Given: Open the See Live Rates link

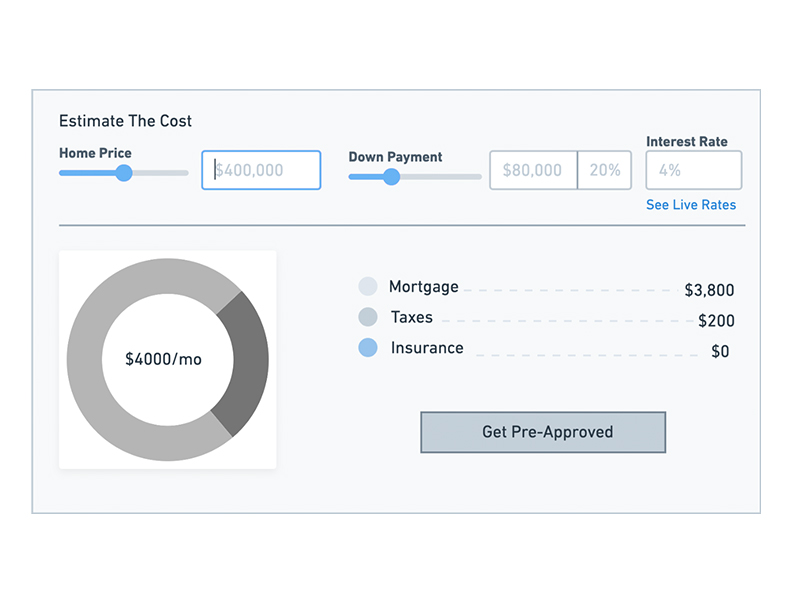Looking at the screenshot, I should (691, 205).
